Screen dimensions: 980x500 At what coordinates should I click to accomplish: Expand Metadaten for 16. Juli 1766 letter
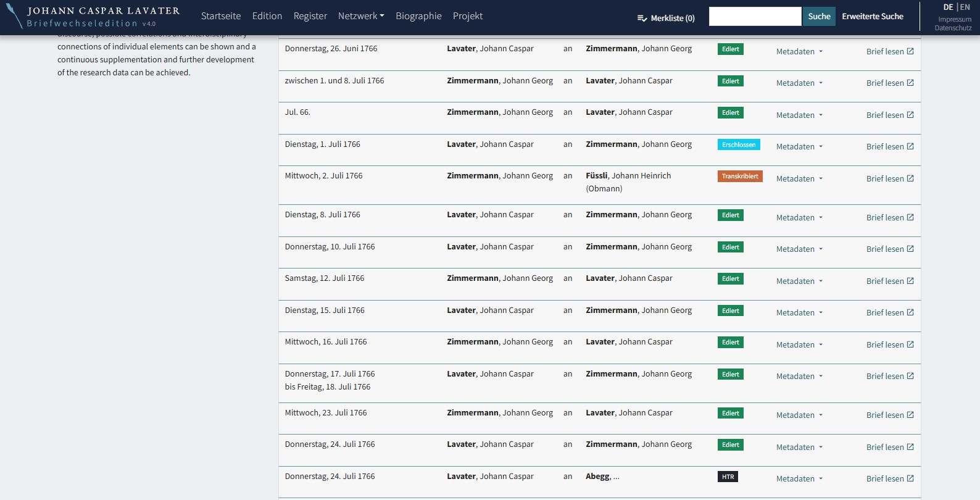click(799, 344)
